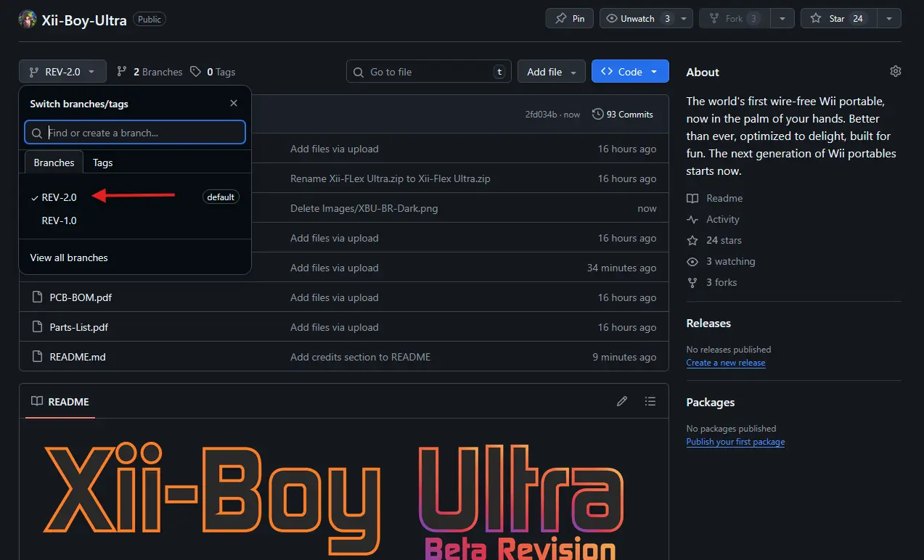Open the Readme link in About

pyautogui.click(x=715, y=198)
